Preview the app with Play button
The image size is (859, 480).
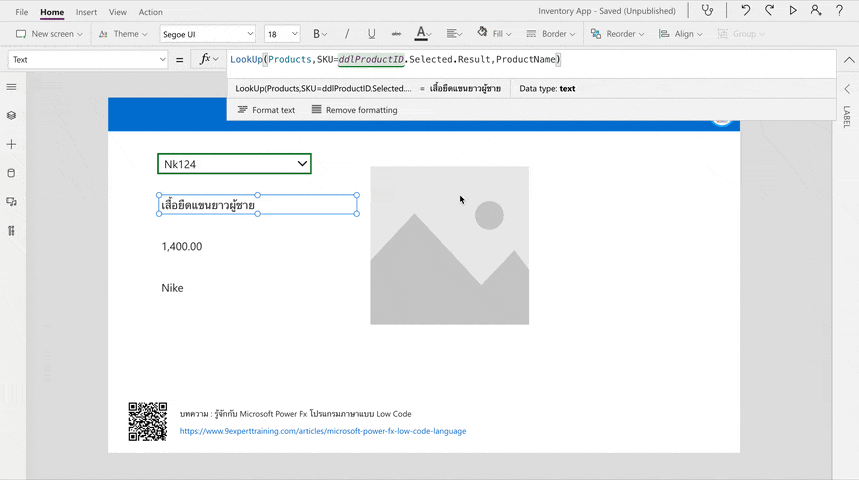[x=793, y=10]
